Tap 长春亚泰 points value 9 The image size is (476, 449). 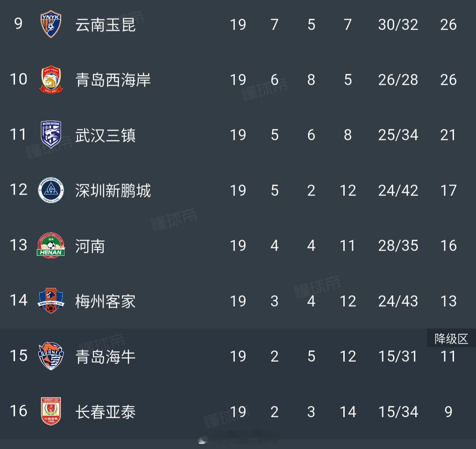click(x=448, y=412)
